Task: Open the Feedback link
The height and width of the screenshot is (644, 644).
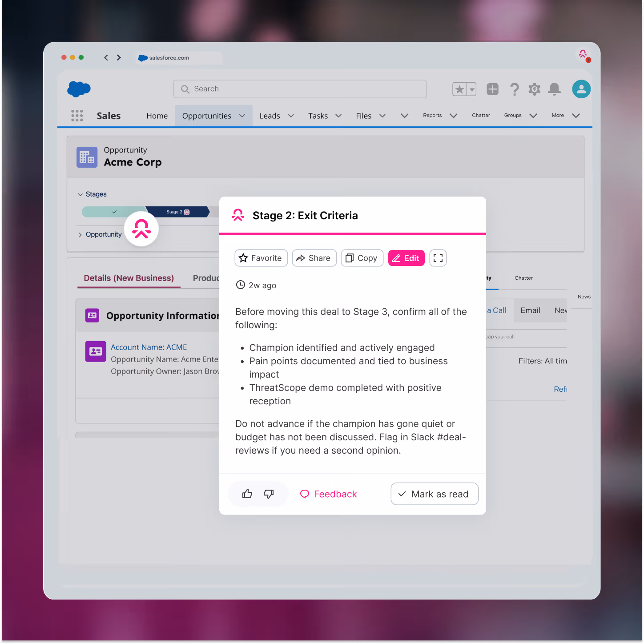Action: 328,494
